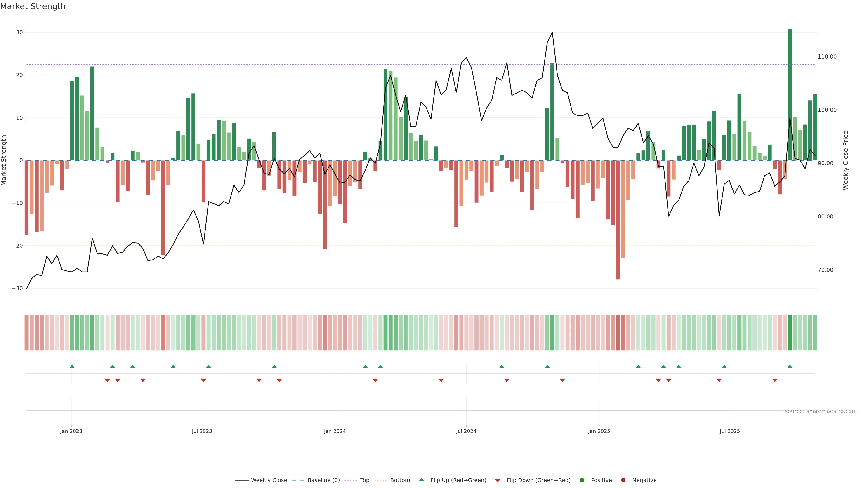
Task: Click the red Flip Down triangle legend icon
Action: pos(498,480)
